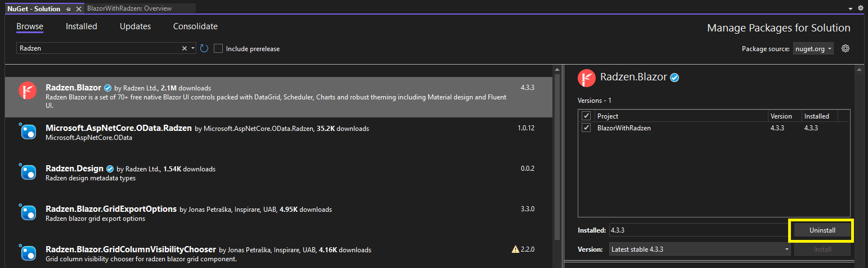Image resolution: width=868 pixels, height=268 pixels.
Task: Select the Radzen.Blazor package row title
Action: tap(73, 88)
